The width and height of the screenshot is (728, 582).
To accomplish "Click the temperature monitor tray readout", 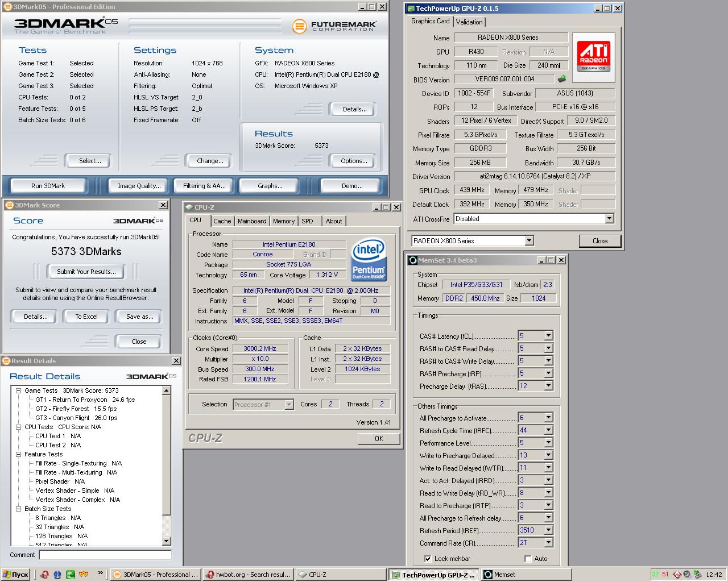I will (x=660, y=575).
